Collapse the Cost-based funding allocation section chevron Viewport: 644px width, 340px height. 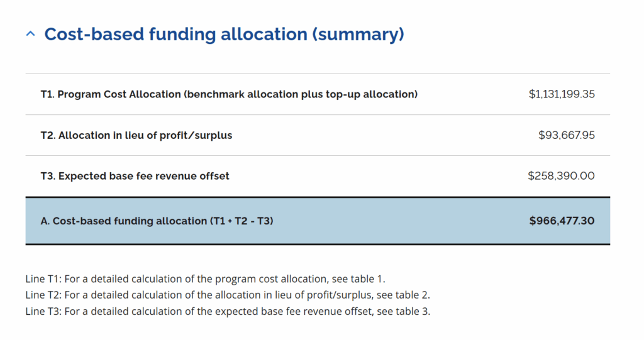[30, 35]
